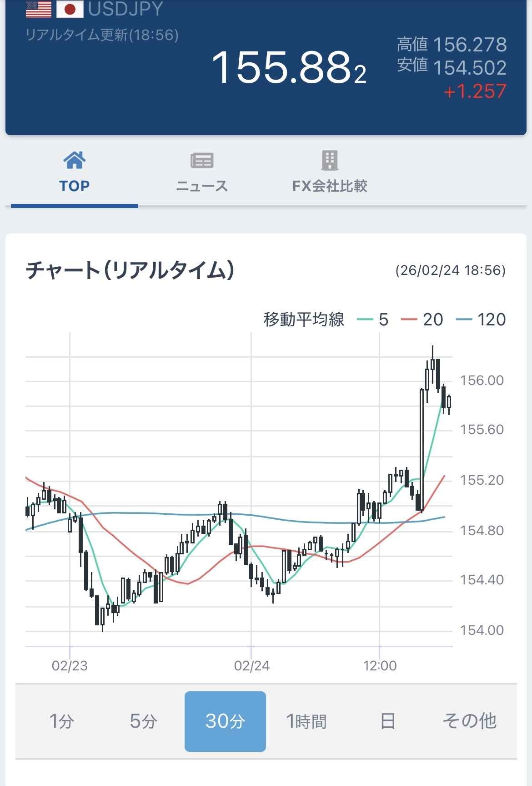Viewport: 532px width, 786px height.
Task: Tap the USDJPY currency pair title
Action: (125, 9)
